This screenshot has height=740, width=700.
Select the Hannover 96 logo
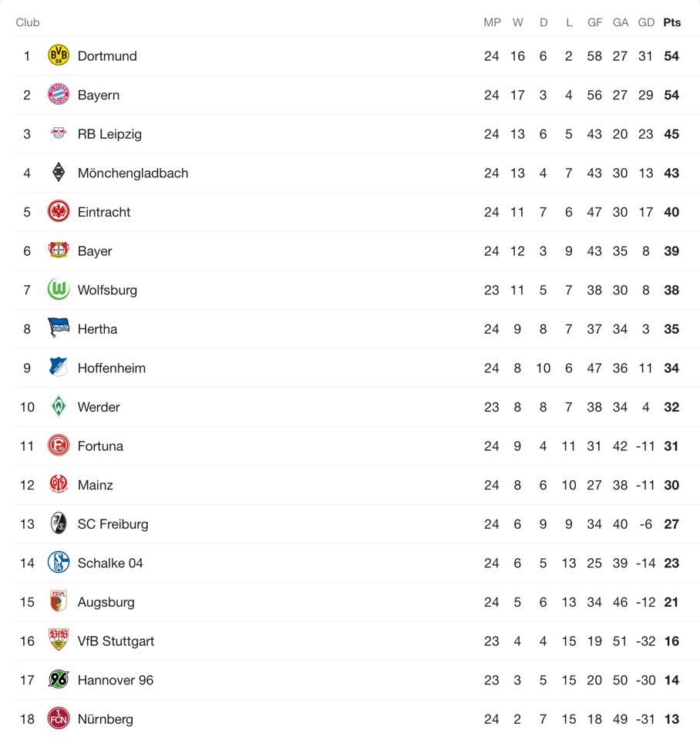[59, 680]
